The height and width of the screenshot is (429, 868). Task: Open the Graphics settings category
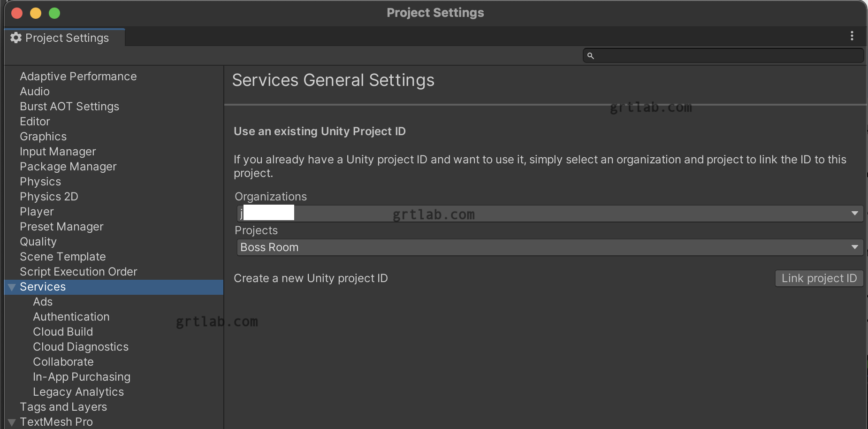pyautogui.click(x=43, y=137)
